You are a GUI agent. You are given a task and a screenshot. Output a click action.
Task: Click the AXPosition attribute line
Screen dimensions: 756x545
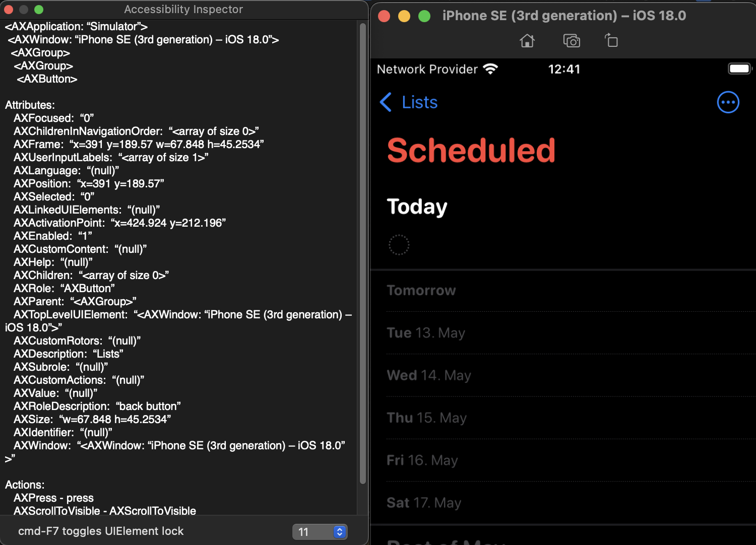[89, 183]
